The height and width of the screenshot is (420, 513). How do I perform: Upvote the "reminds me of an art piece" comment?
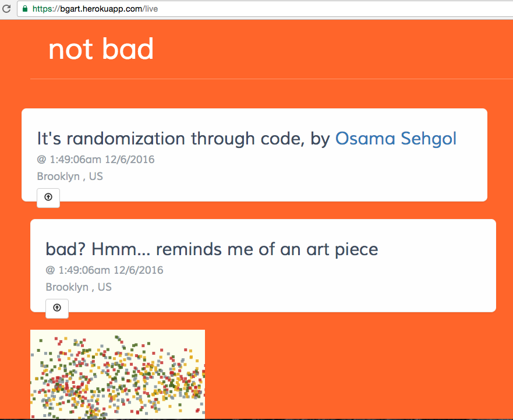click(x=57, y=308)
